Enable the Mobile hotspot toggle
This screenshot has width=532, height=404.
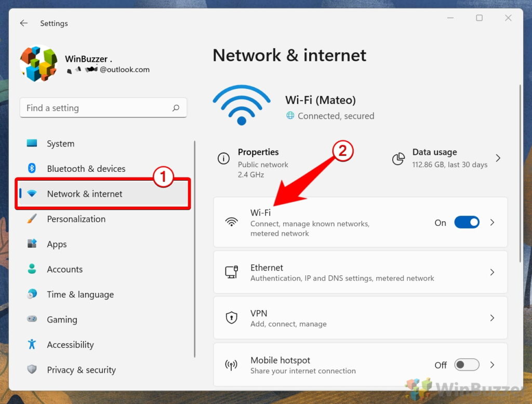click(x=467, y=365)
